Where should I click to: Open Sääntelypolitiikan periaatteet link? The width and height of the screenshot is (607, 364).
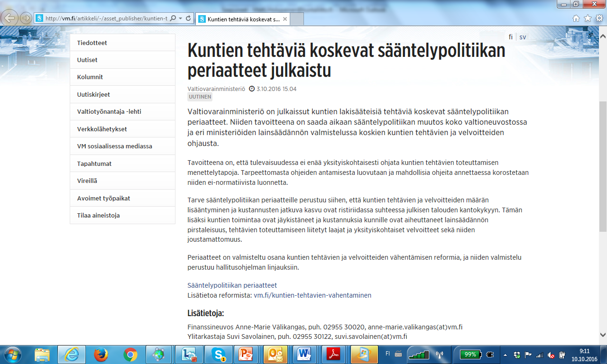[232, 285]
